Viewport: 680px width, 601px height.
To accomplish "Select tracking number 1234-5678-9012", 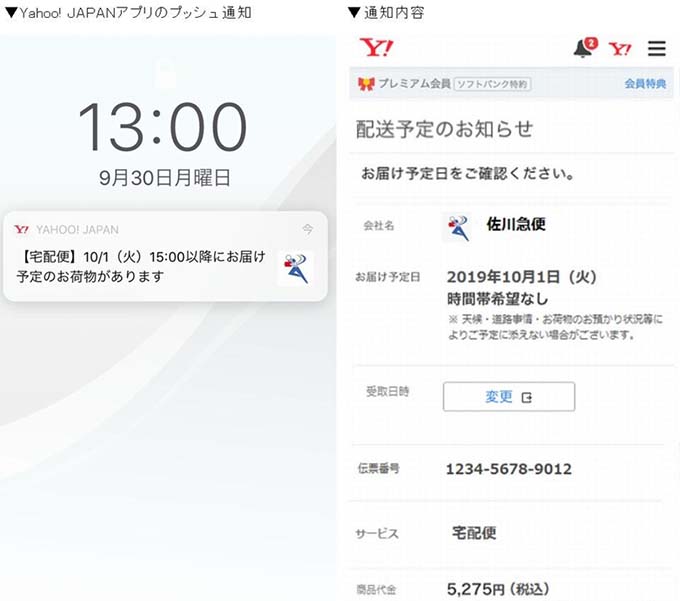I will [x=509, y=469].
